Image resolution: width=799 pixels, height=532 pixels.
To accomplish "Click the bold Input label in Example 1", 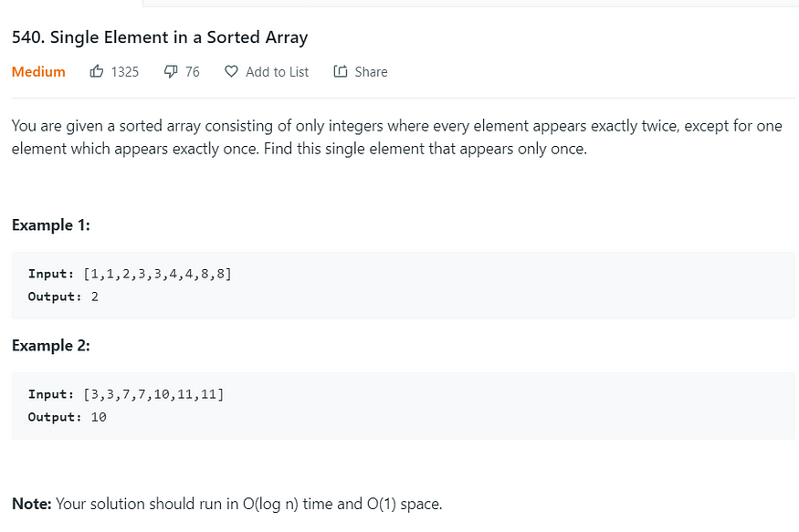I will [51, 274].
